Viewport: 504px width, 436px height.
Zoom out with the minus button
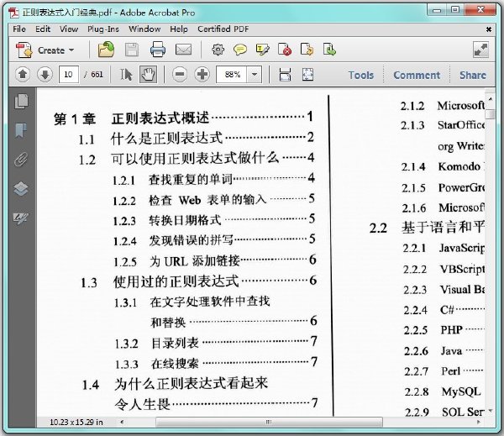coord(180,75)
